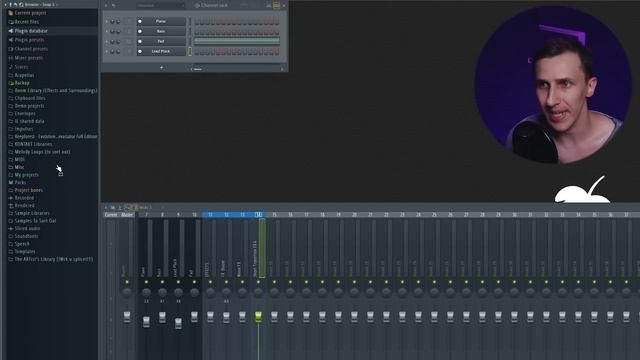
Task: Open Recent files in the browser
Action: (27, 22)
